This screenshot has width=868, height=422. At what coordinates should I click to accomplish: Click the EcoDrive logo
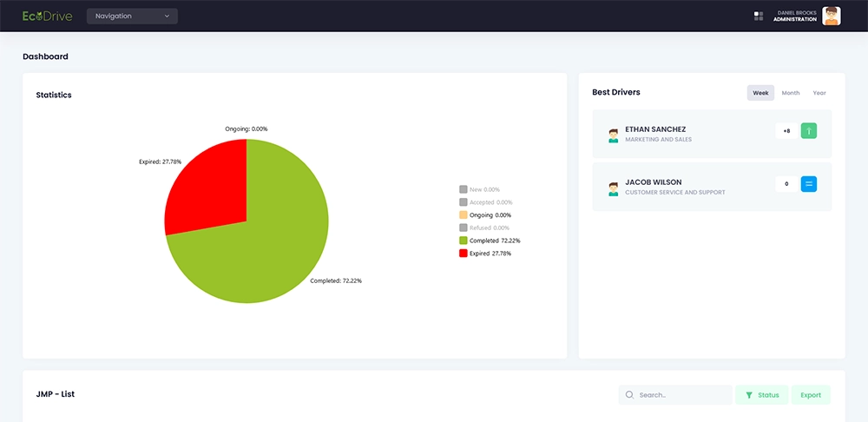click(48, 16)
